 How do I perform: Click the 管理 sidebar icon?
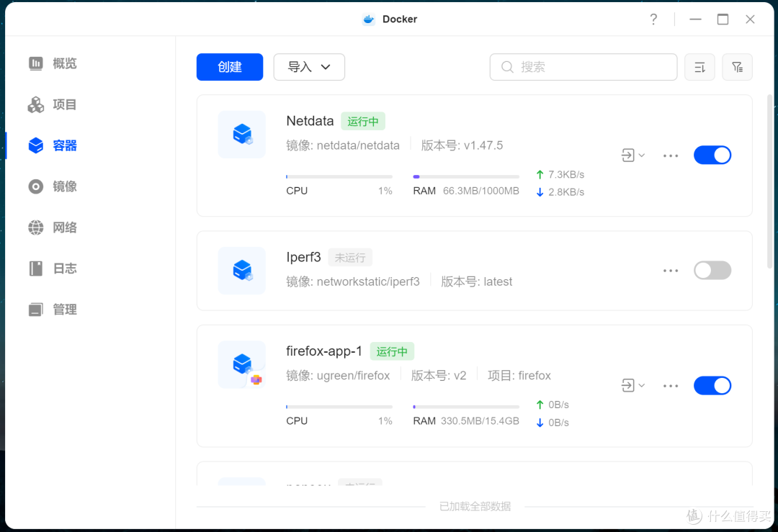36,310
